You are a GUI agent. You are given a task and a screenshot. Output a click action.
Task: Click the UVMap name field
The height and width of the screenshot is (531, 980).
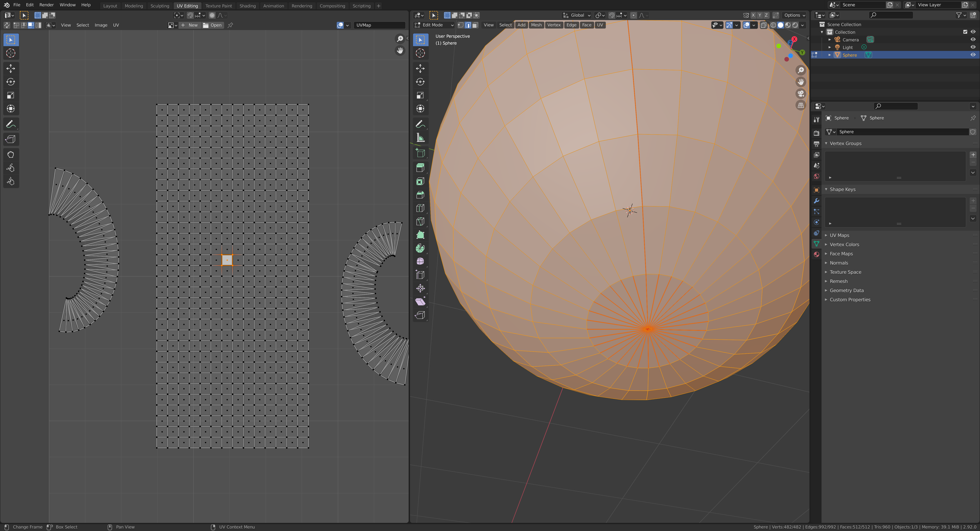(x=379, y=25)
